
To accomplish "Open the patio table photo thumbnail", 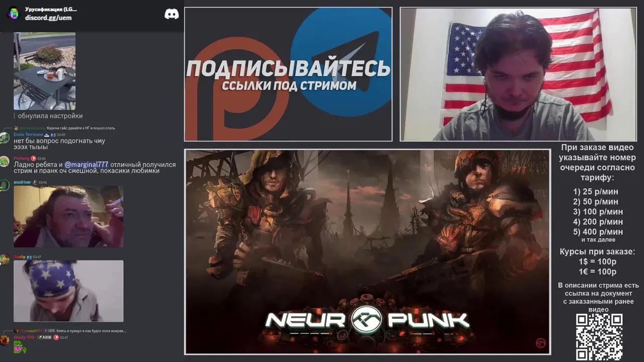I will (44, 71).
